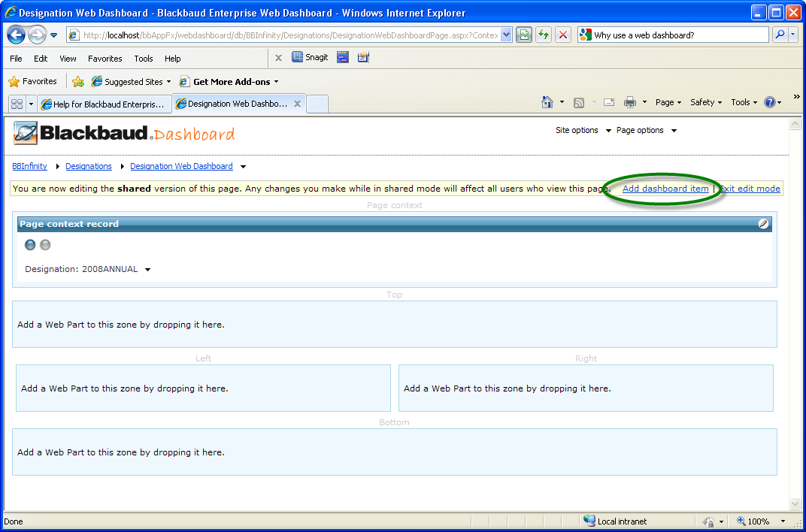Click the Snagit editor icon with pencil

[x=363, y=58]
